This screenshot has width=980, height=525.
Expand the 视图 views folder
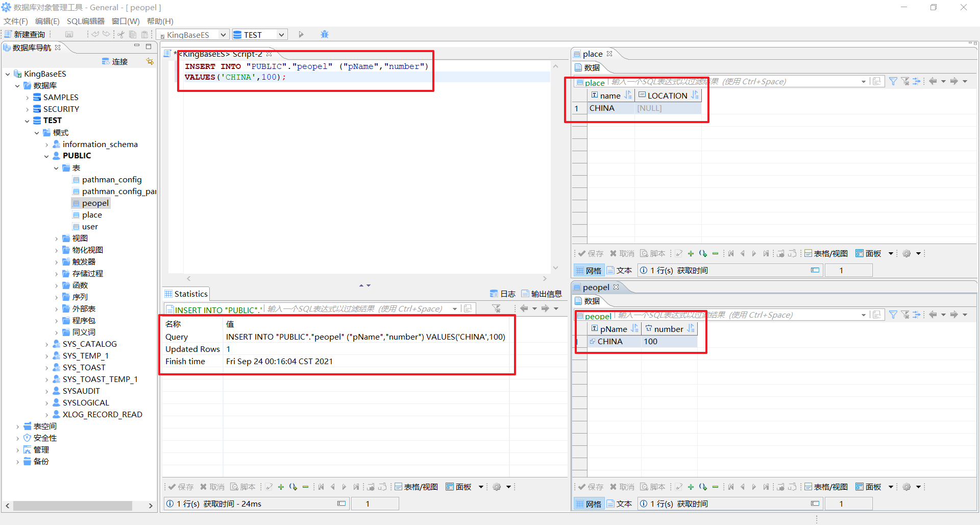click(x=56, y=238)
